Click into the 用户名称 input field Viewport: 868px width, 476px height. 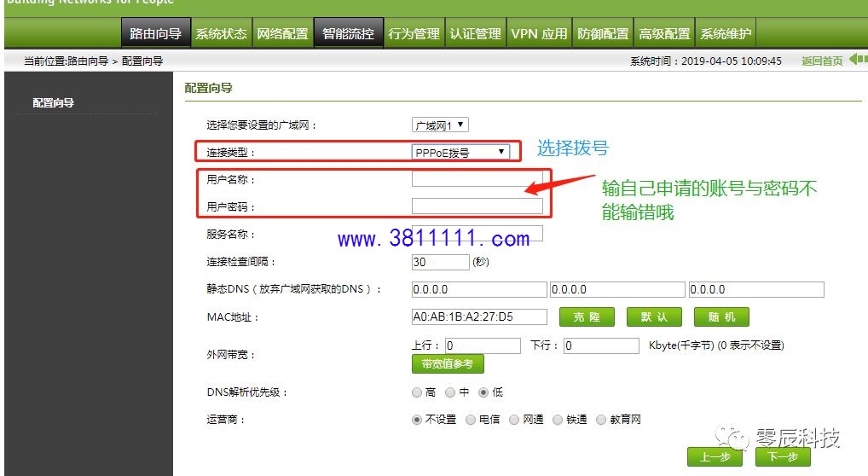click(477, 179)
